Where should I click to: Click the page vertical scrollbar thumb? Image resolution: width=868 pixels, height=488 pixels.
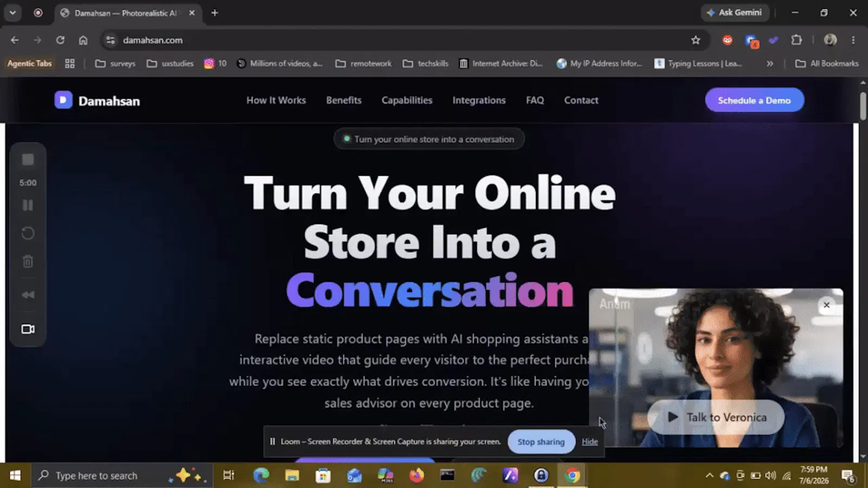point(863,106)
